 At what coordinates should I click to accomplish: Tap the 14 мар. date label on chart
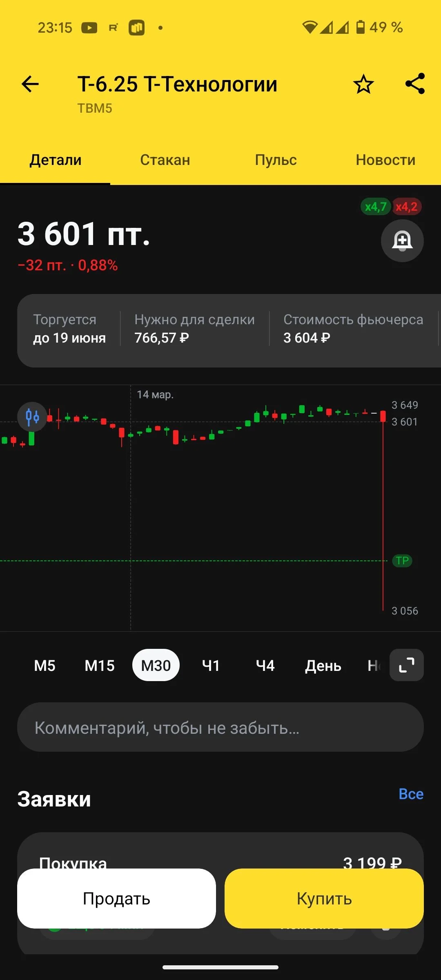(x=155, y=394)
